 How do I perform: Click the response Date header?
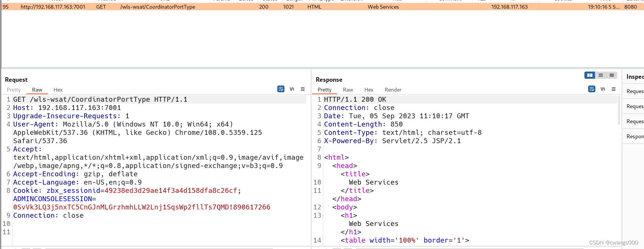point(397,116)
